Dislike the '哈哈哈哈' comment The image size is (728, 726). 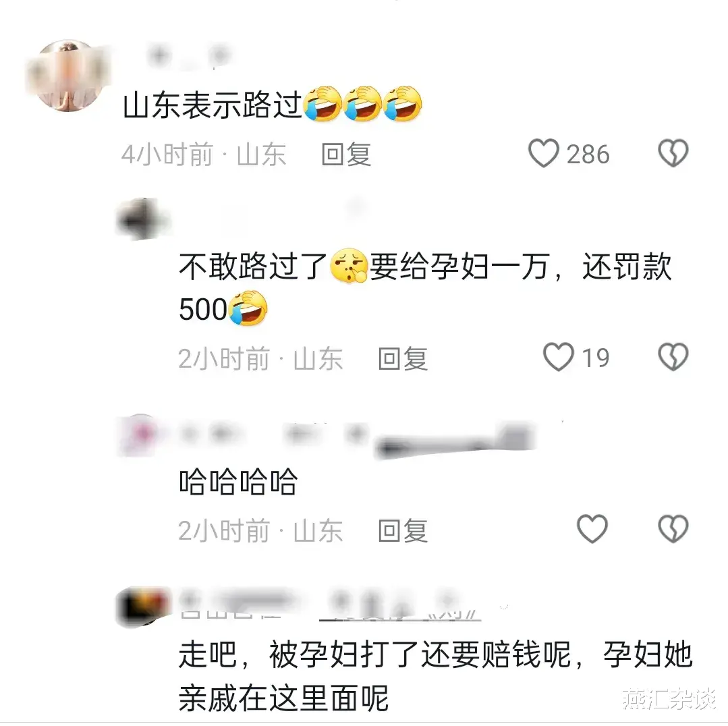pos(673,529)
